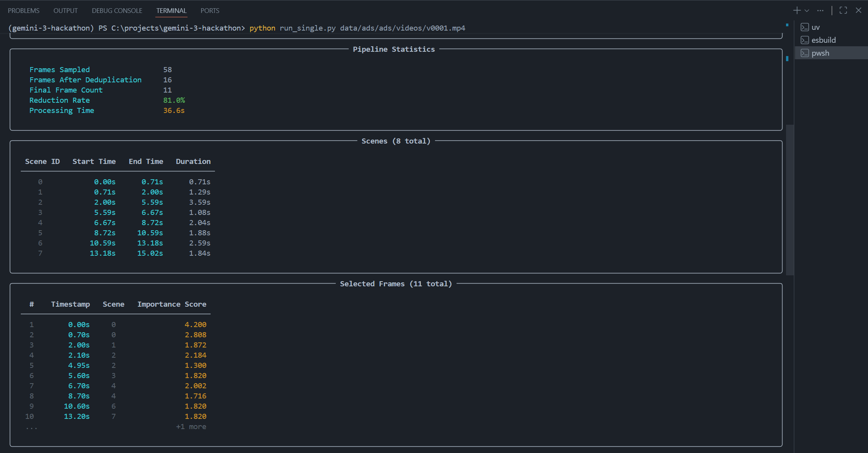Show the DEBUG CONSOLE tab
This screenshot has width=868, height=453.
(117, 11)
